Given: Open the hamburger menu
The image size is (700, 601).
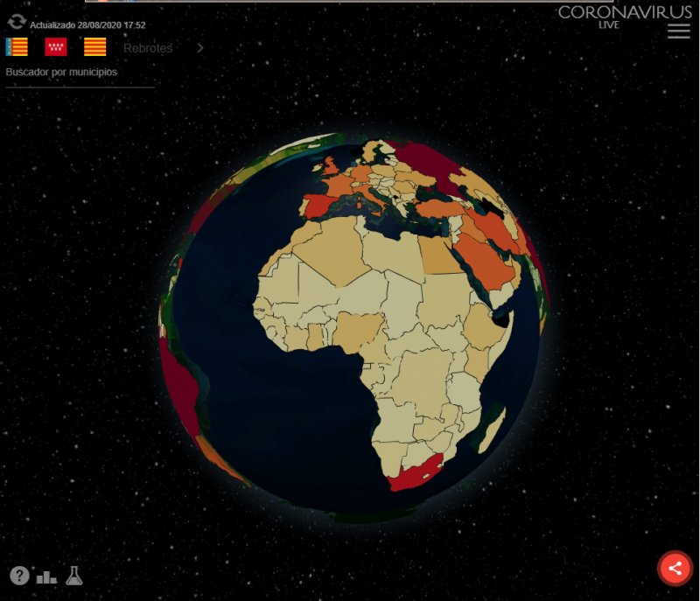Looking at the screenshot, I should point(678,31).
